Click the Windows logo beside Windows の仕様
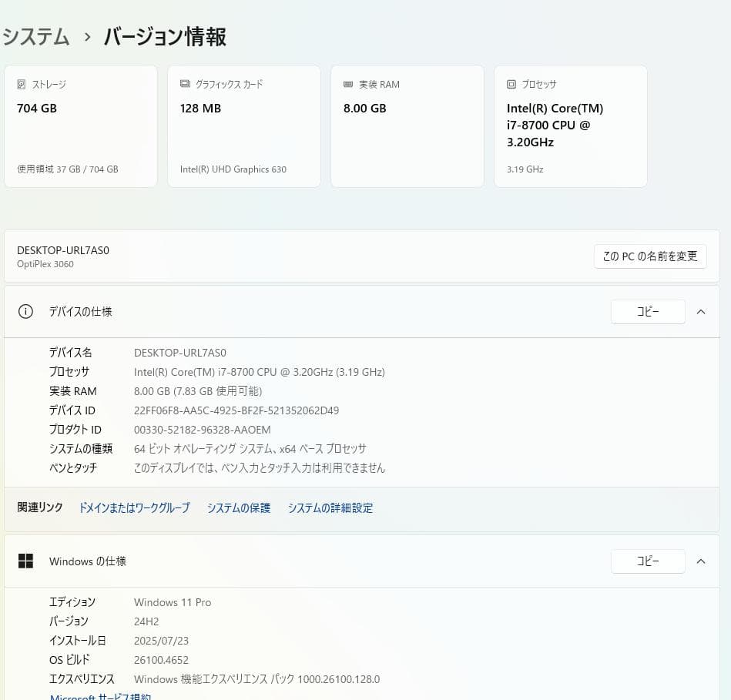 25,561
